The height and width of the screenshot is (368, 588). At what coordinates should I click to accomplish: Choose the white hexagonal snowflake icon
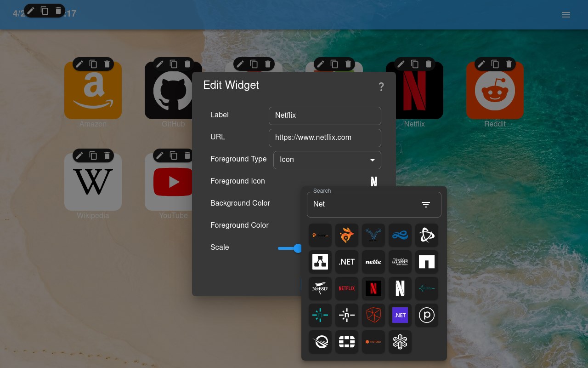point(400,342)
